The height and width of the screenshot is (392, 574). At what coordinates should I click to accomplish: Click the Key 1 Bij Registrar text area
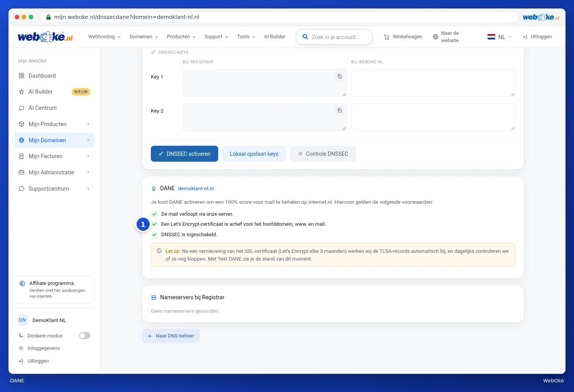265,83
